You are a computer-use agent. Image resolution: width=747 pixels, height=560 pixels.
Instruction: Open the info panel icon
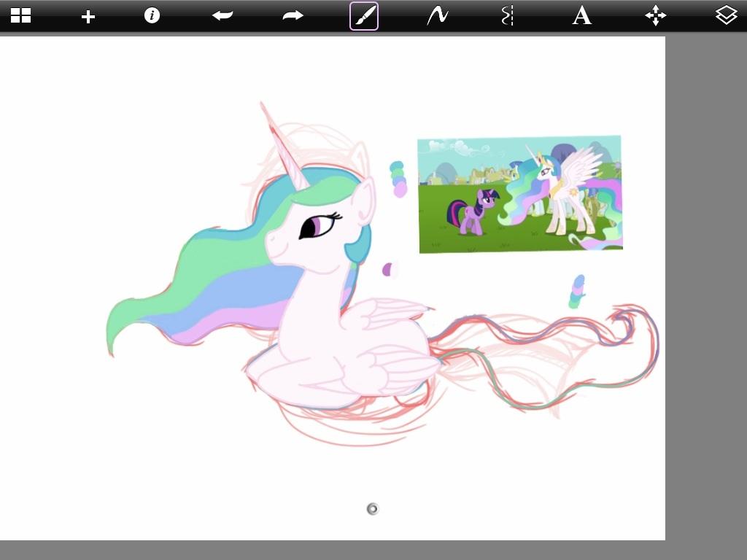point(152,16)
